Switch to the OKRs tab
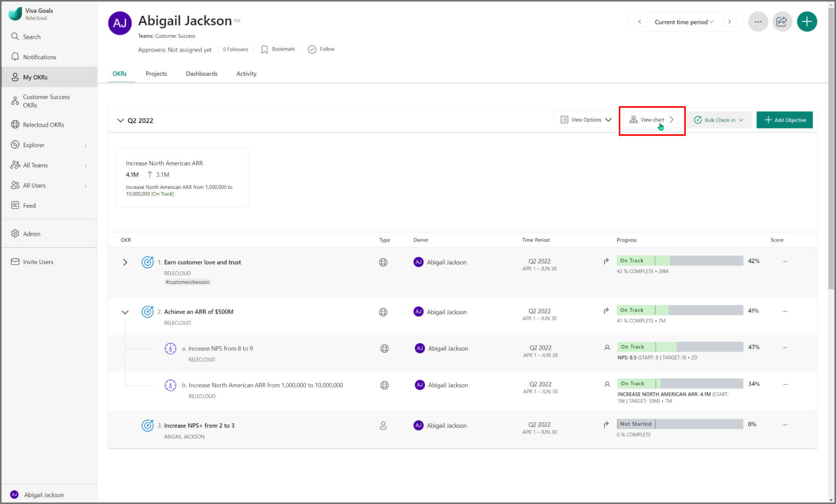Viewport: 836px width, 504px height. click(120, 74)
